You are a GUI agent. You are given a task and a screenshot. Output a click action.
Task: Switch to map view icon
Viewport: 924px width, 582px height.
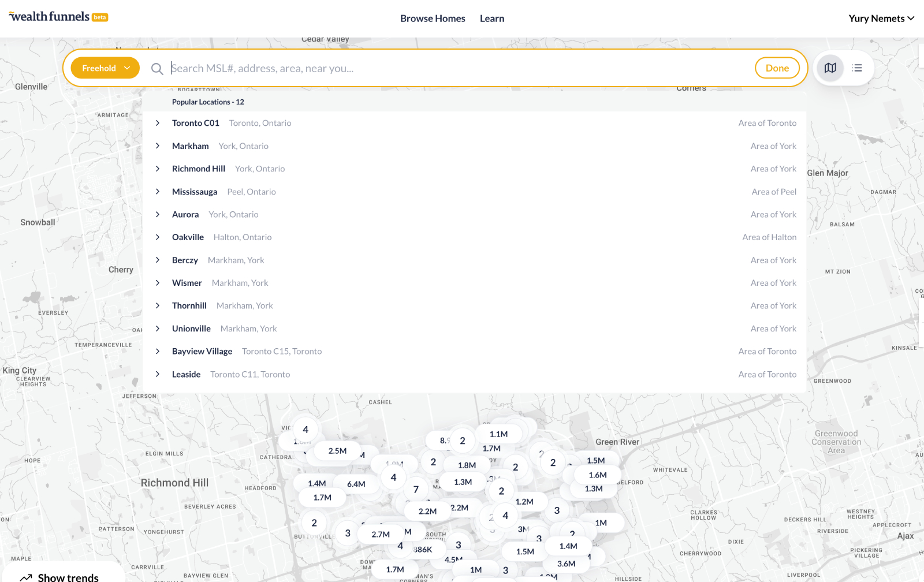point(830,68)
